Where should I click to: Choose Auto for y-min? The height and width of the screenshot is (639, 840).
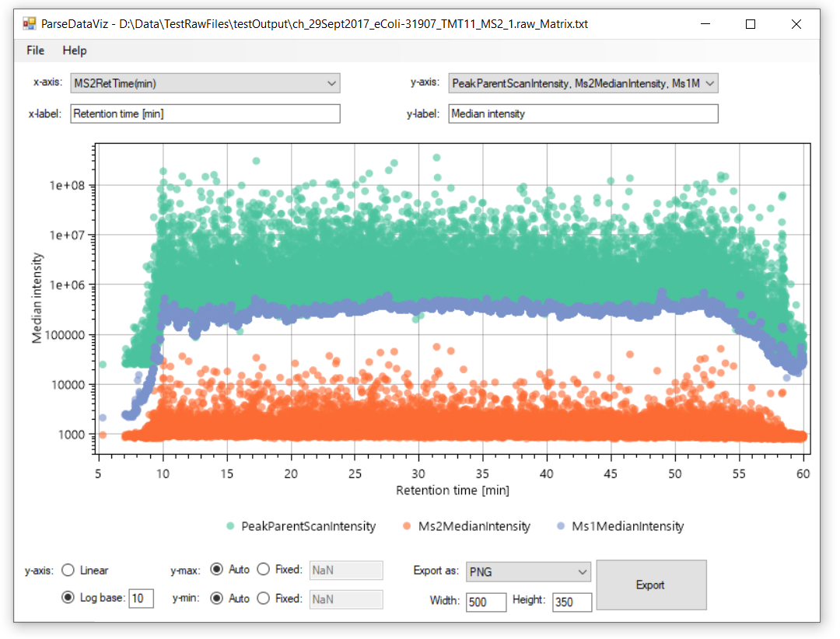[217, 598]
